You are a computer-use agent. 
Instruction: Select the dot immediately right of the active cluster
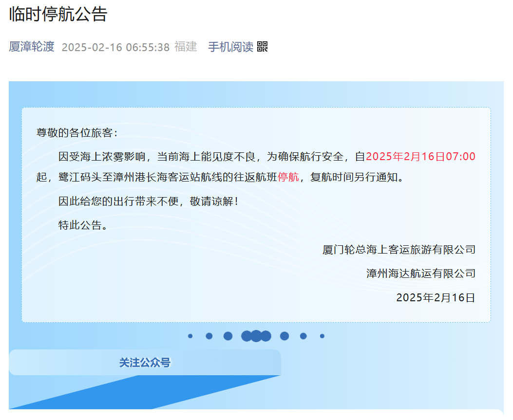click(284, 336)
